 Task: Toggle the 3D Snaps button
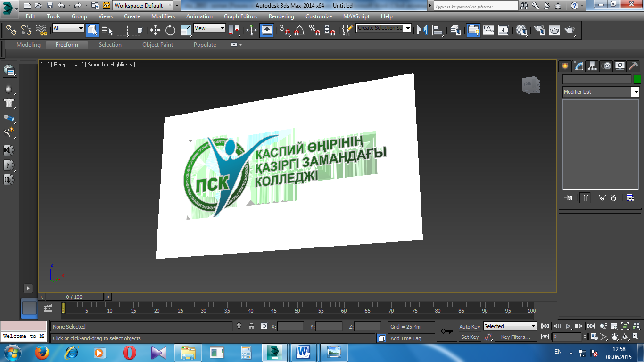[x=285, y=30]
